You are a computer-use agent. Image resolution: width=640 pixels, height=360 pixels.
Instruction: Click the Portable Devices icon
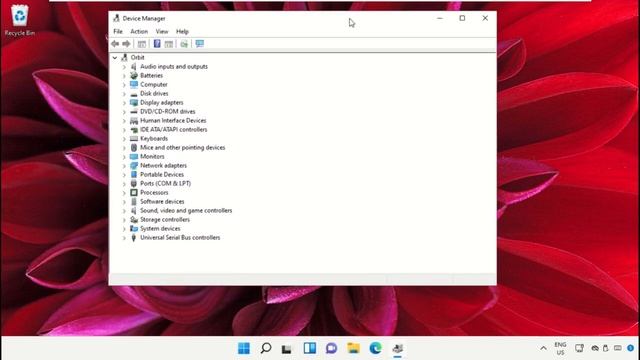point(134,174)
